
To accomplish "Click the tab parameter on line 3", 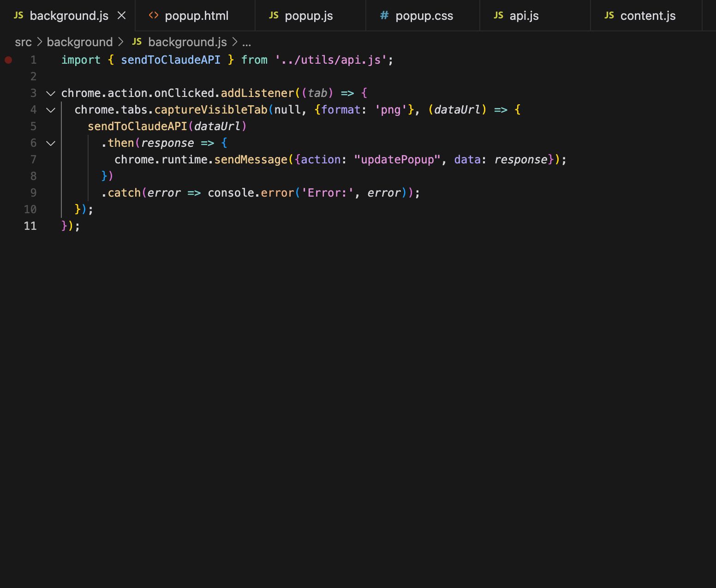I will click(x=317, y=93).
